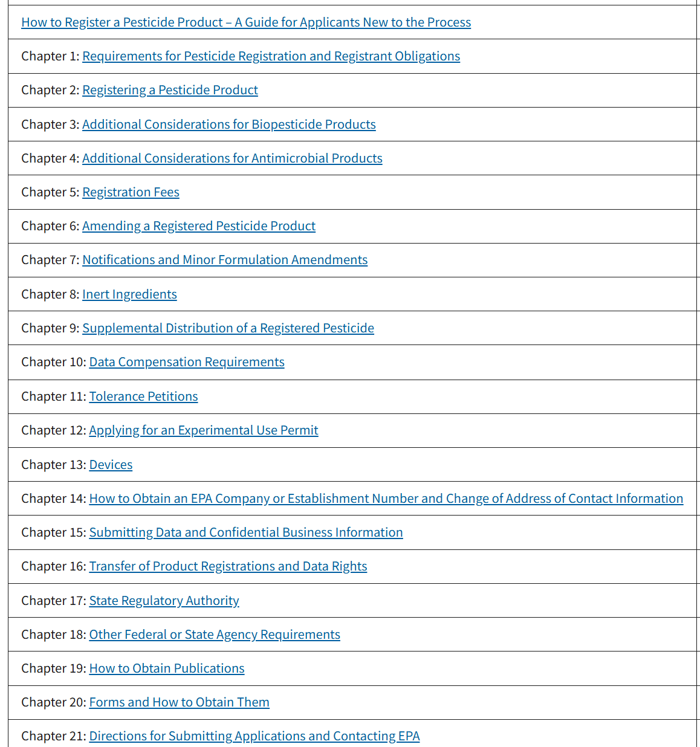Image resolution: width=700 pixels, height=747 pixels.
Task: Click Notifications and Minor Formulation Amendments
Action: [x=225, y=260]
